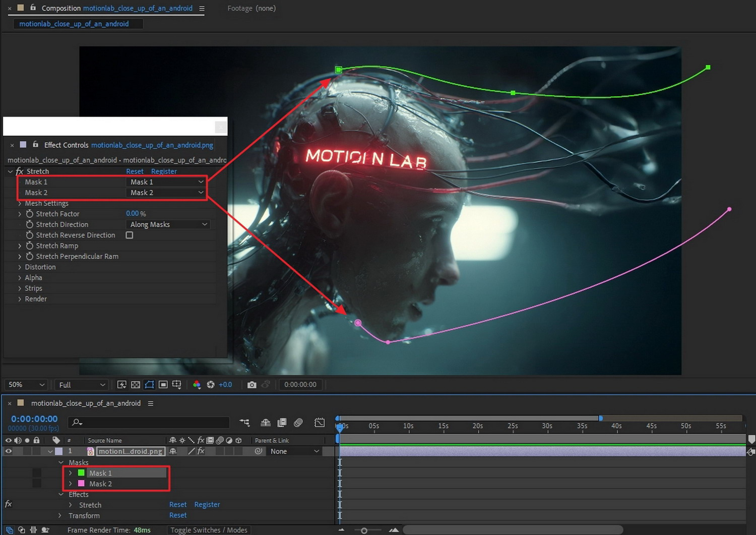Click Register in Effect Controls
This screenshot has width=756, height=535.
pos(164,171)
